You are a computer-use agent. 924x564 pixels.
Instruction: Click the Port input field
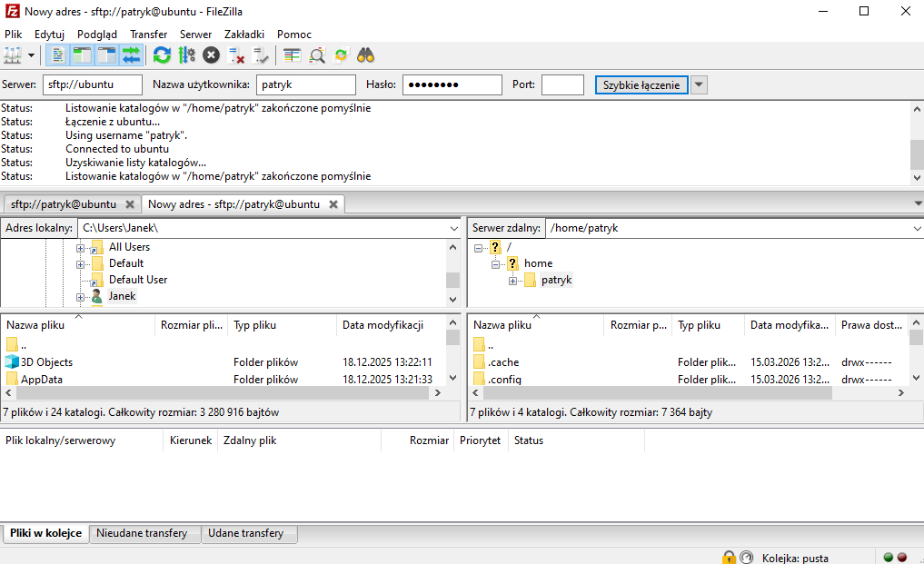point(562,85)
